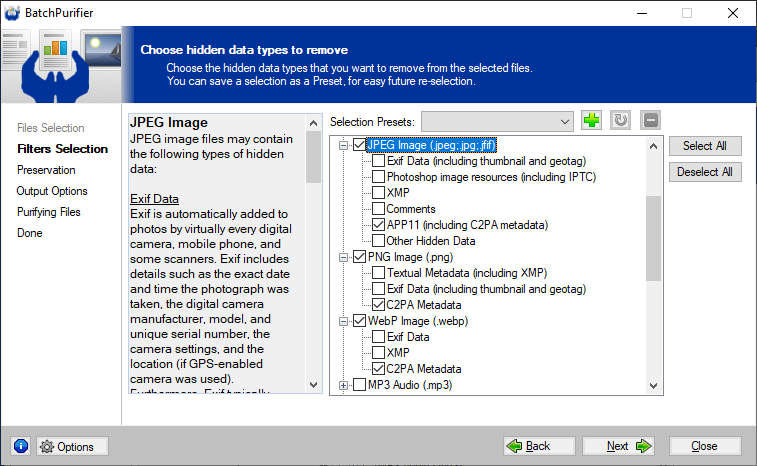Select the Filters Selection step
Screen dimensions: 757x466
(x=62, y=149)
